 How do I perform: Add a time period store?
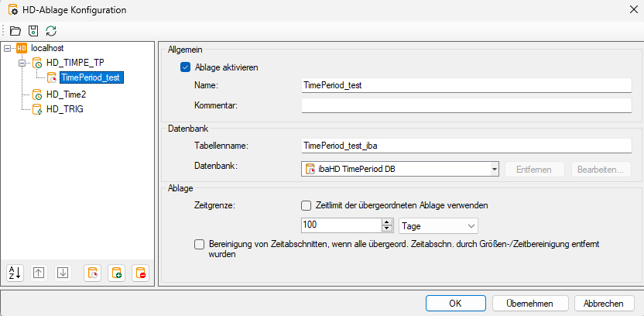coord(92,273)
